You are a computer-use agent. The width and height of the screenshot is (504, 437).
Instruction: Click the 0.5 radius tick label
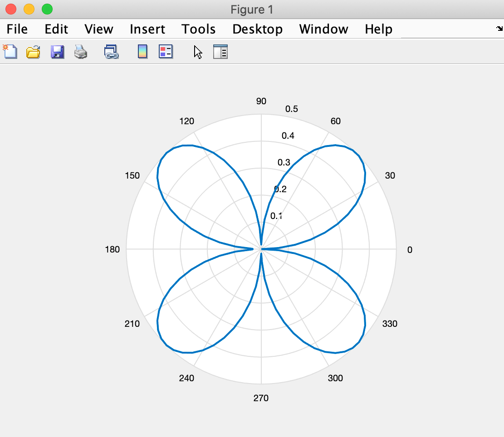[292, 109]
